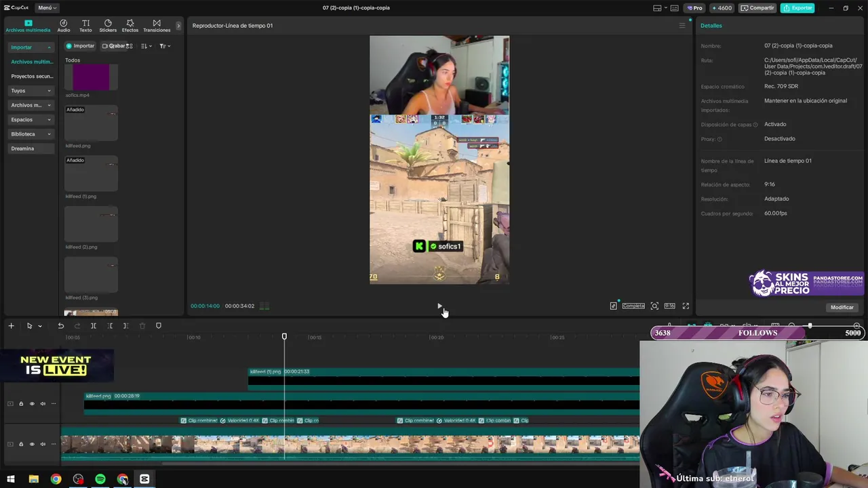
Task: Select the killfeed (2).png thumbnail
Action: 91,224
